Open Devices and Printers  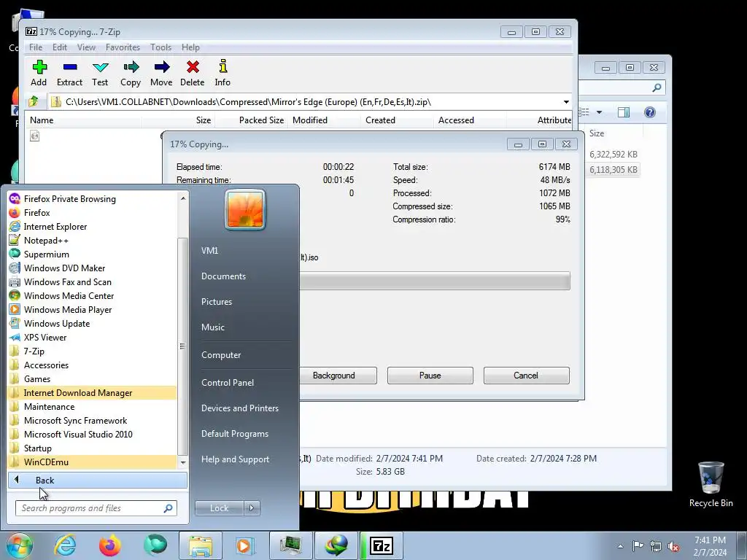pyautogui.click(x=239, y=408)
